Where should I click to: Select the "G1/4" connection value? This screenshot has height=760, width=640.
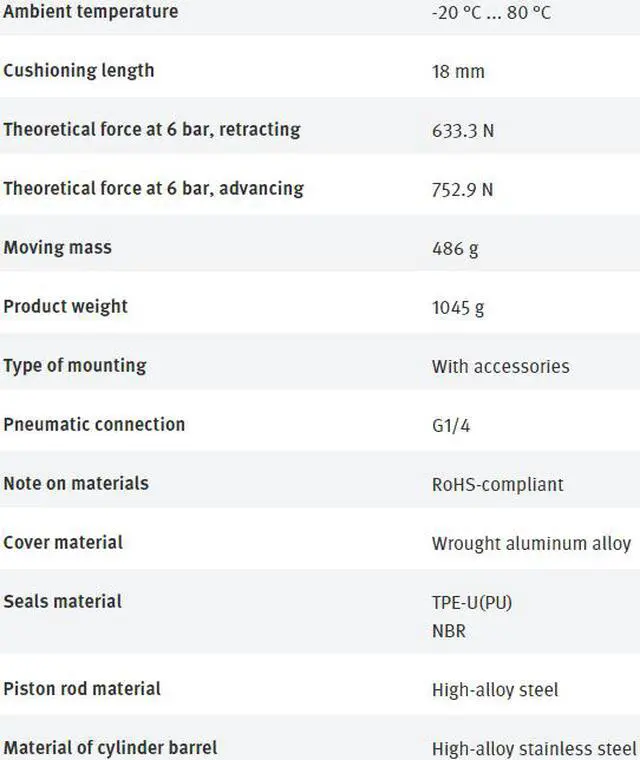(451, 426)
